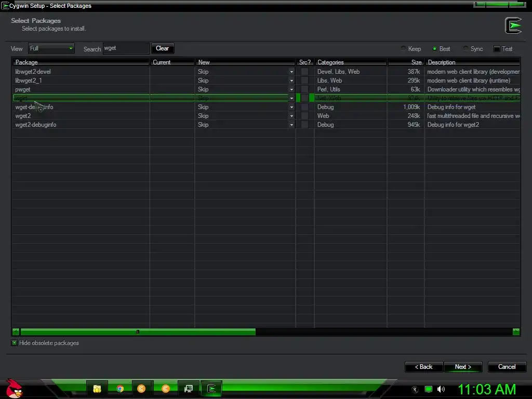
Task: Open version dropdown for wget2
Action: coord(291,116)
